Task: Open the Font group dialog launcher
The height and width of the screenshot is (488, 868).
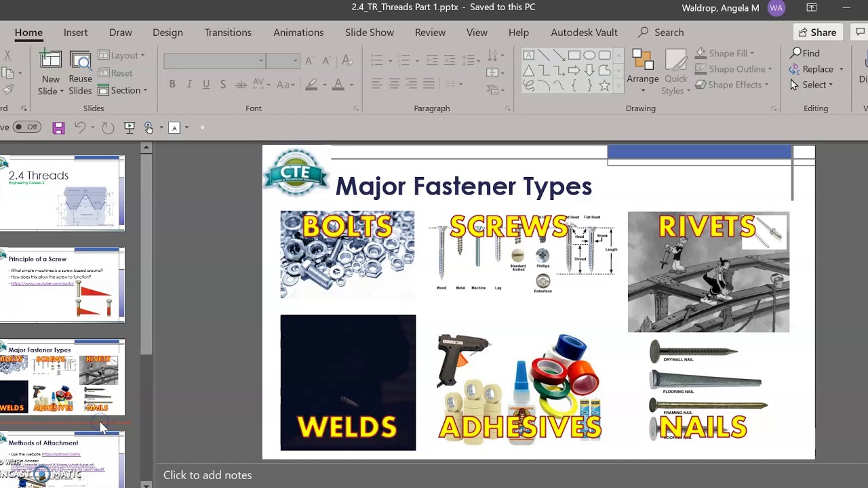Action: pyautogui.click(x=356, y=108)
